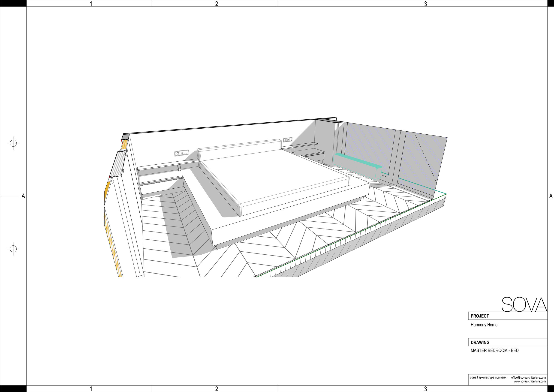Click top grid column label 3
Screen dimensions: 554x392
point(426,4)
